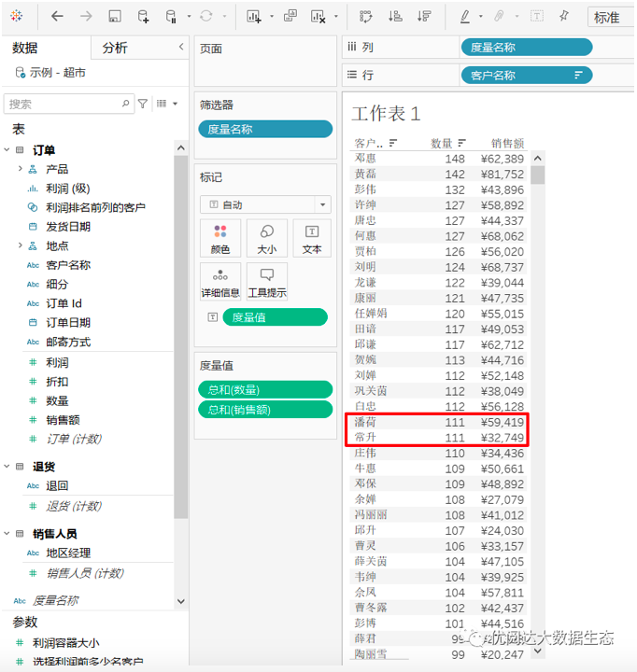
Task: Click the 工具提示 button on Marks card
Action: 266,281
